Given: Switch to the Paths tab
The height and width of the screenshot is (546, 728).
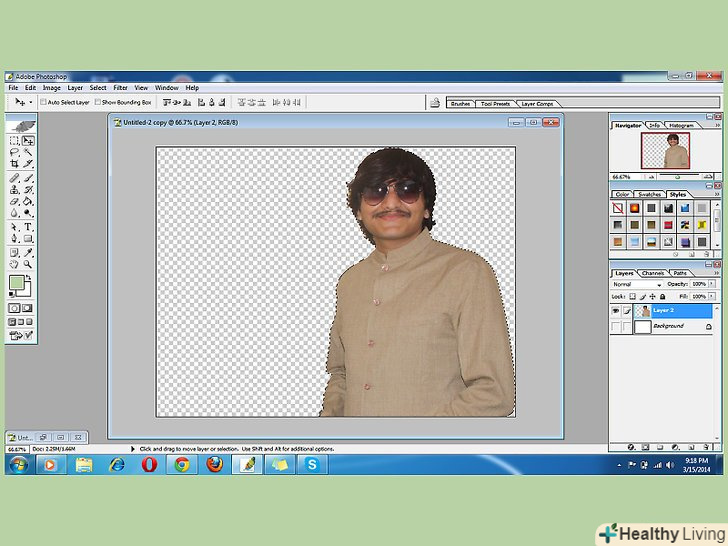Looking at the screenshot, I should [x=680, y=273].
